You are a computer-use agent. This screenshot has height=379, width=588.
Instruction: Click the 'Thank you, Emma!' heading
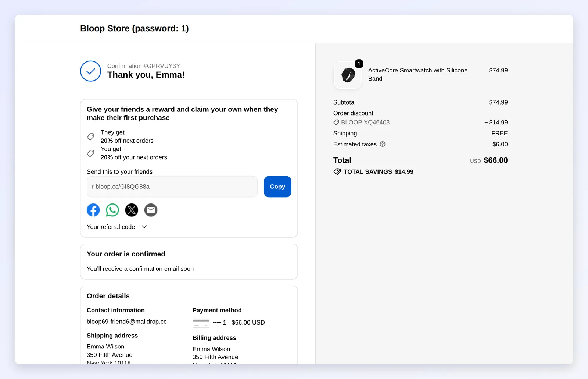[146, 75]
